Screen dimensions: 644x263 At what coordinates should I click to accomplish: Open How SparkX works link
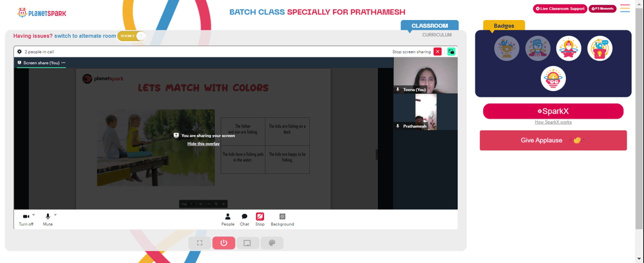click(x=553, y=122)
